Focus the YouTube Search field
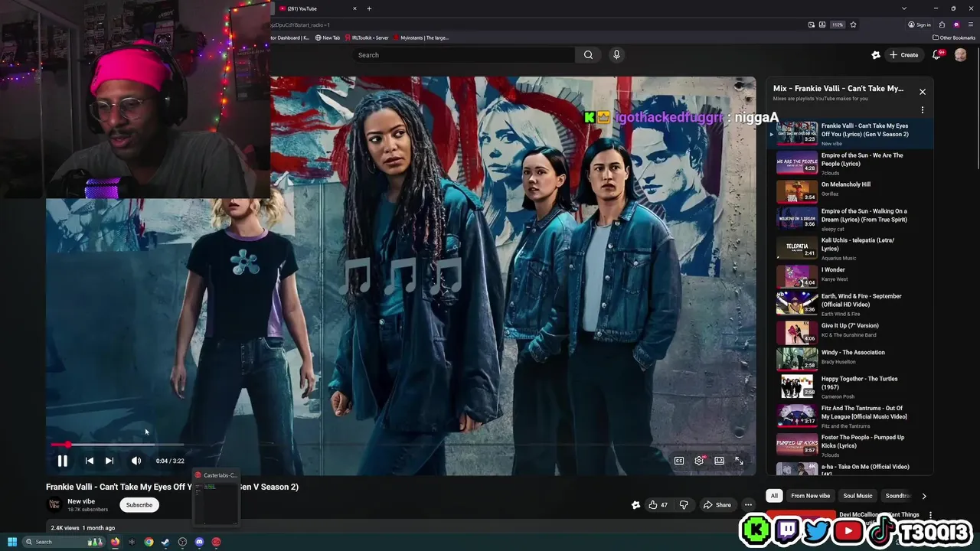Screen dimensions: 980x551 [464, 55]
